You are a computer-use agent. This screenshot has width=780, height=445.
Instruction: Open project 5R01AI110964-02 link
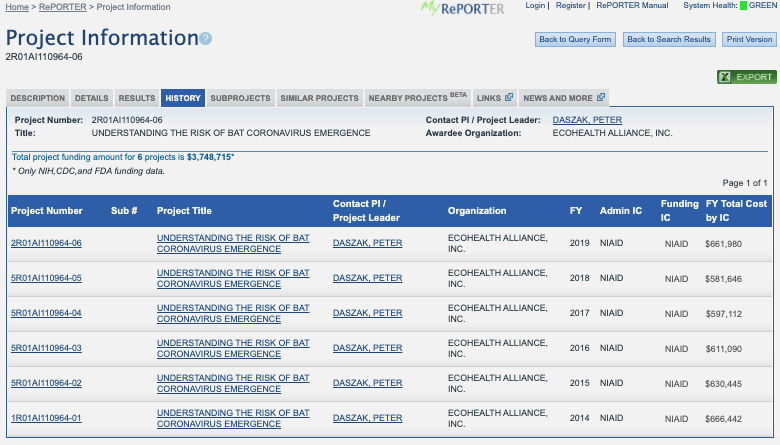[46, 383]
